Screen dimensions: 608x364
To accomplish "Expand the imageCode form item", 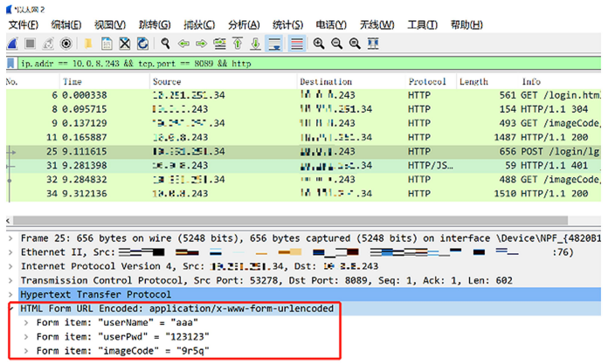I will (26, 351).
